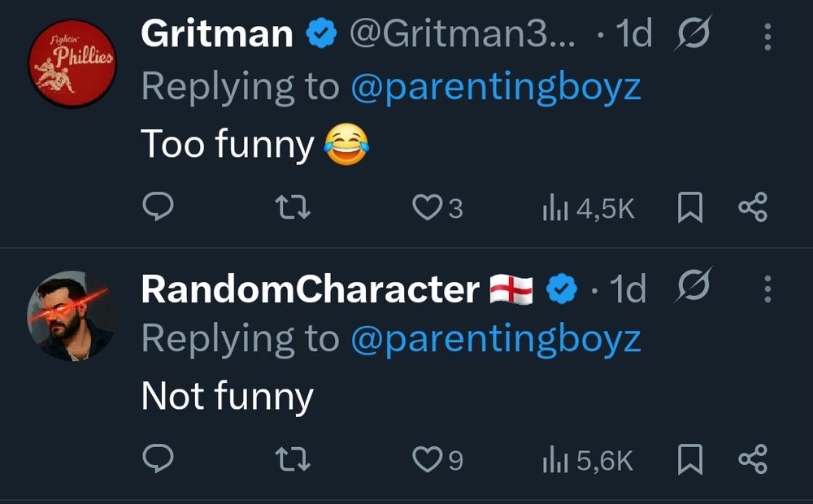Share Gritman's "Too funny" tweet
Screen dimensions: 813x504
pos(752,208)
